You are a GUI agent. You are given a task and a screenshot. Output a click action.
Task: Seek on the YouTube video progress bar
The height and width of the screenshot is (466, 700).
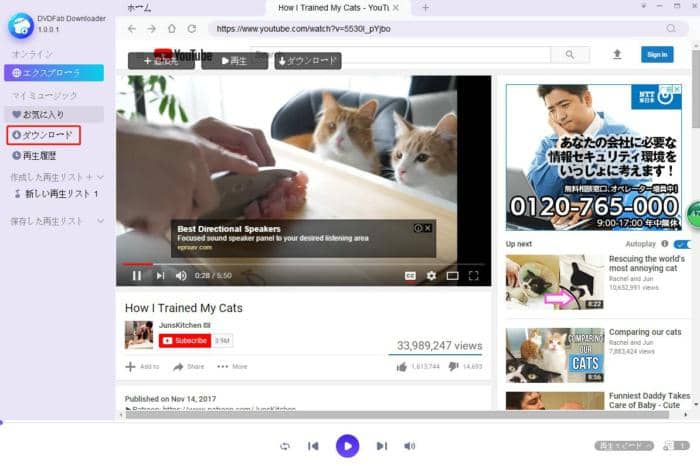click(x=304, y=264)
